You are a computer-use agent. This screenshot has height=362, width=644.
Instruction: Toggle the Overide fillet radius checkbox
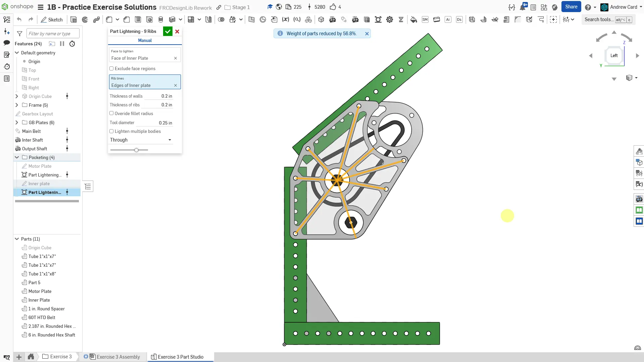coord(111,113)
